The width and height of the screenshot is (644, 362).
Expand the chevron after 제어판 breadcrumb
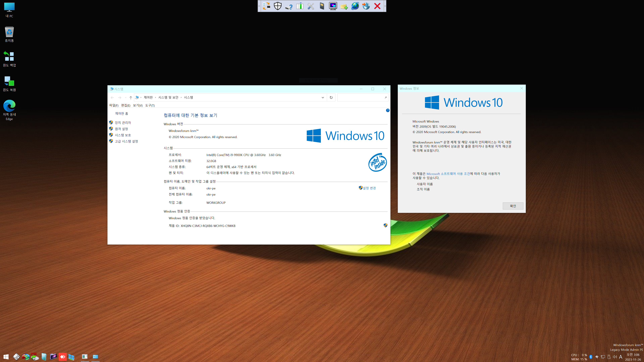[155, 97]
